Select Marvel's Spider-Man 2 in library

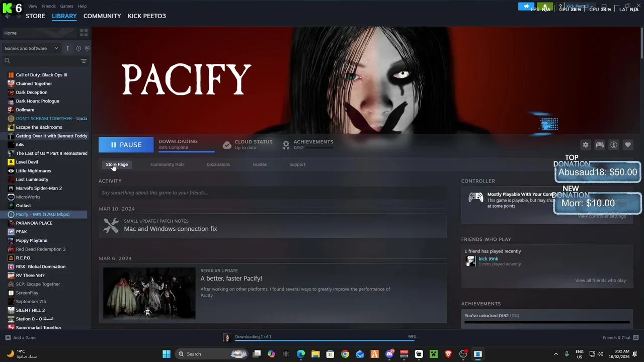[39, 188]
